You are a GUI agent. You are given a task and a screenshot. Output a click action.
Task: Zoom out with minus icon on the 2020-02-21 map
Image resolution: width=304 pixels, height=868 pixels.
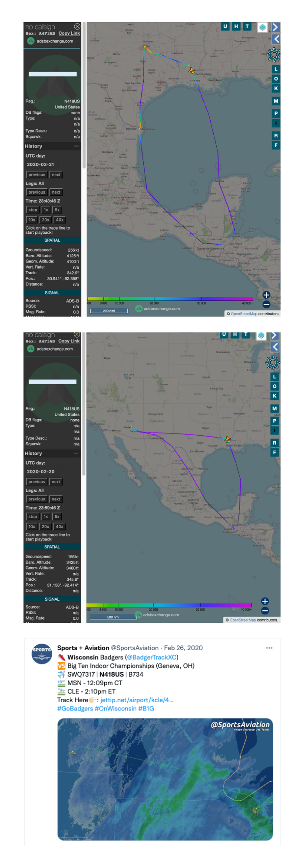tap(266, 305)
